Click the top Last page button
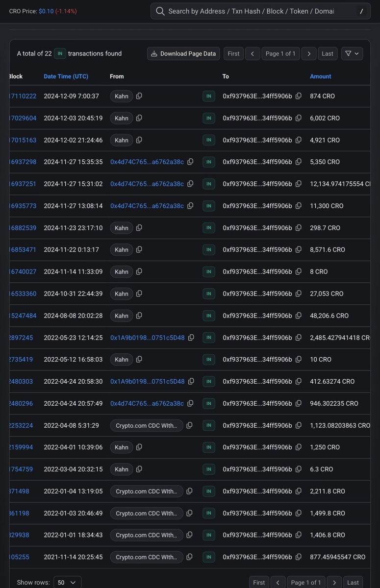 pos(328,53)
